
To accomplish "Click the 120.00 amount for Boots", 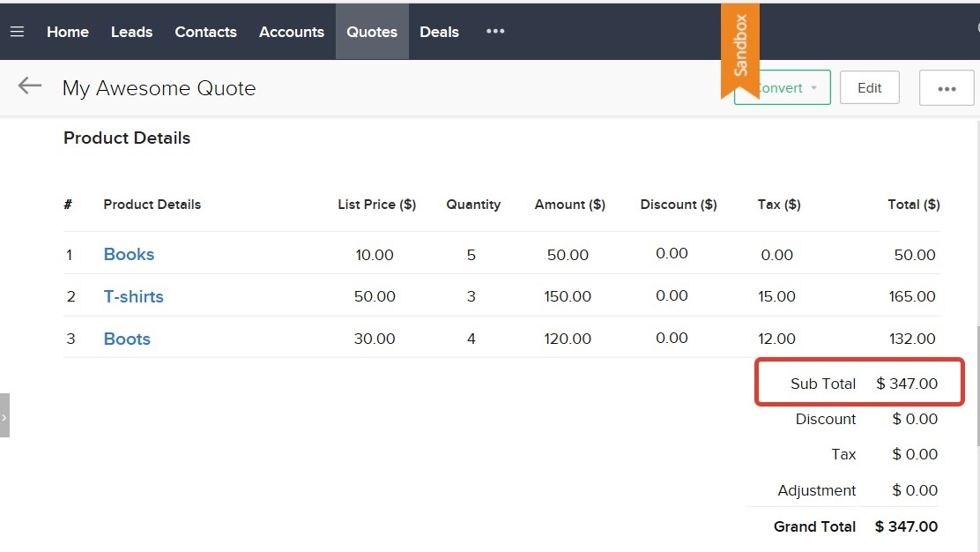I will tap(568, 339).
